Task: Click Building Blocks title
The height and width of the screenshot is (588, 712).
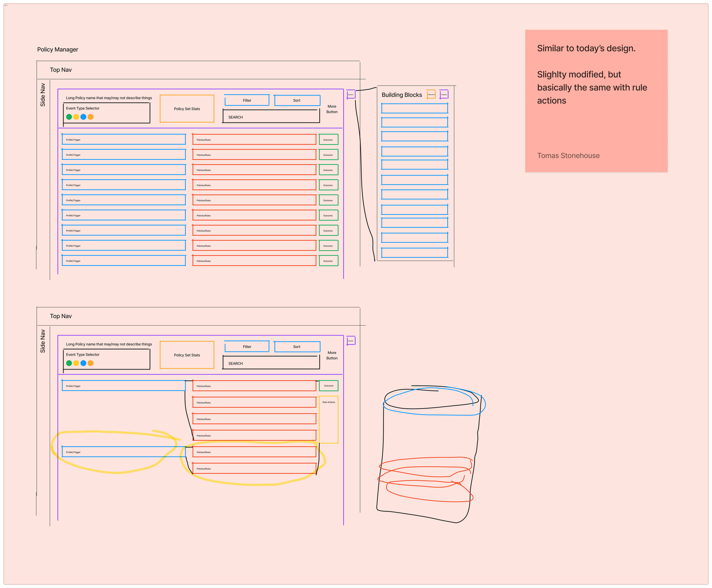Action: 402,95
